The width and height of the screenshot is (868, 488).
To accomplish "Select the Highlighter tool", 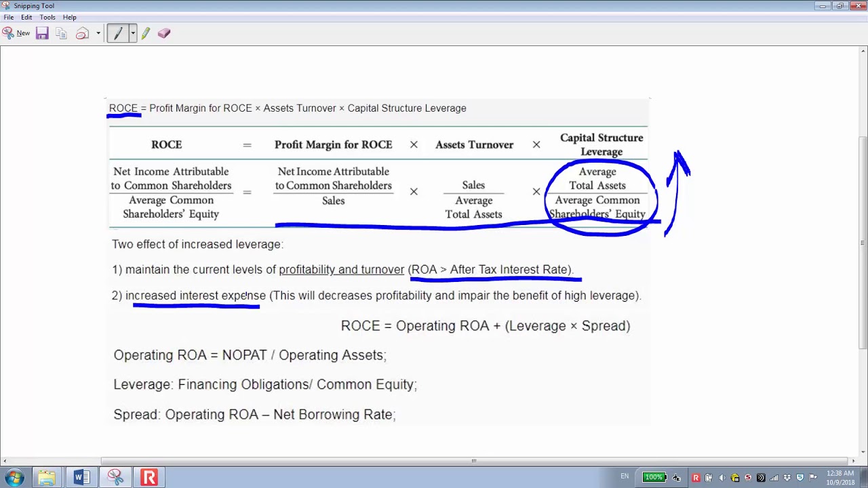I will 146,33.
